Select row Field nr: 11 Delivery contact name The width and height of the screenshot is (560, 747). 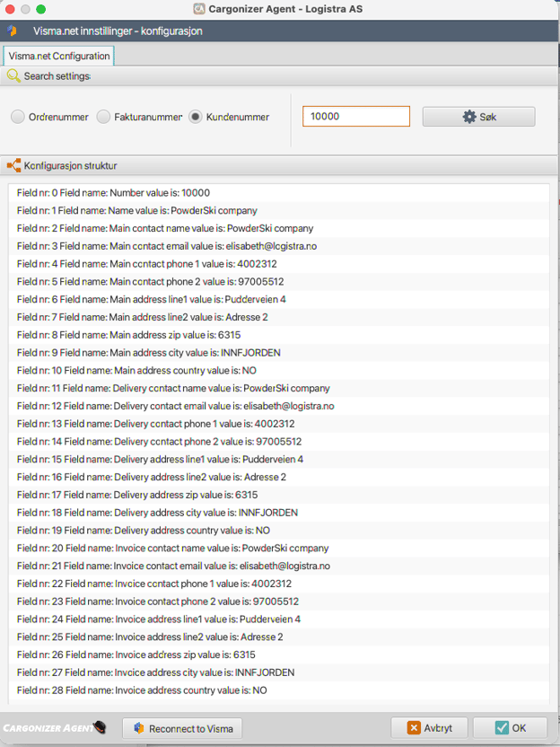279,388
